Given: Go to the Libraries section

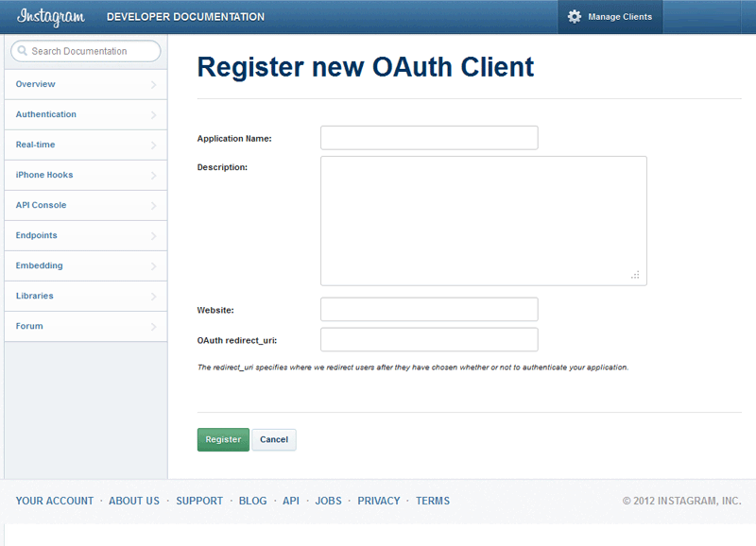Looking at the screenshot, I should pyautogui.click(x=35, y=296).
